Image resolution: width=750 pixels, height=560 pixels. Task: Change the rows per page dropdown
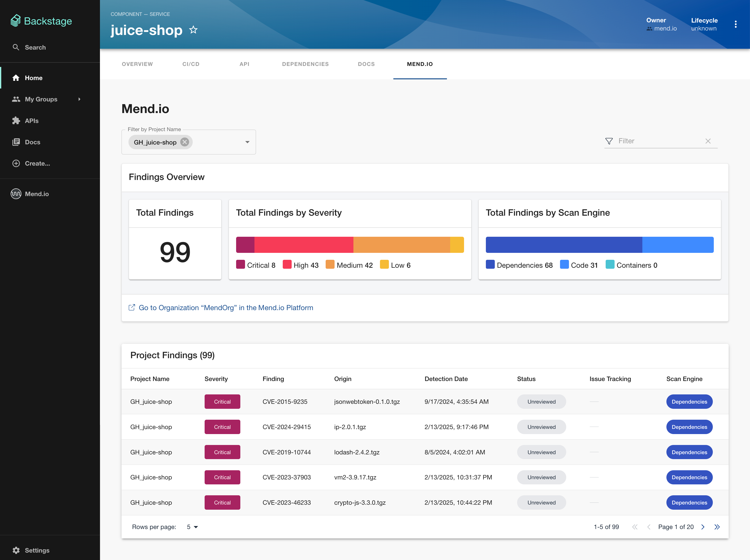click(x=192, y=527)
